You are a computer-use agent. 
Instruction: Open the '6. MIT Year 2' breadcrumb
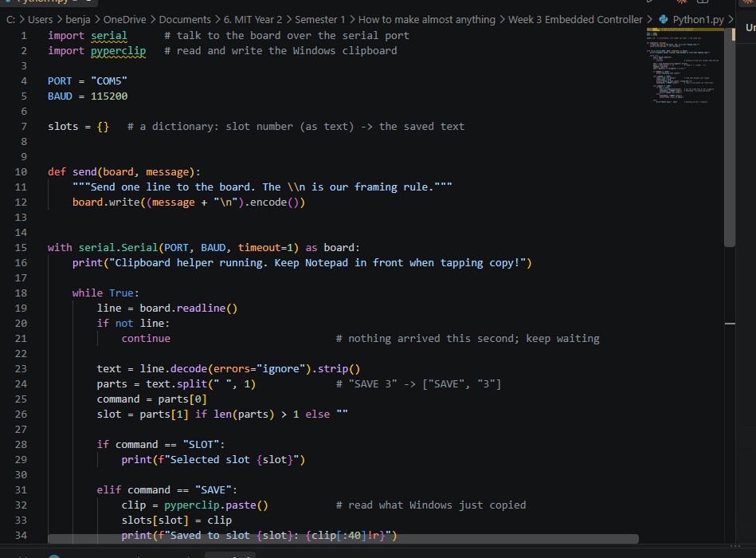pyautogui.click(x=253, y=19)
